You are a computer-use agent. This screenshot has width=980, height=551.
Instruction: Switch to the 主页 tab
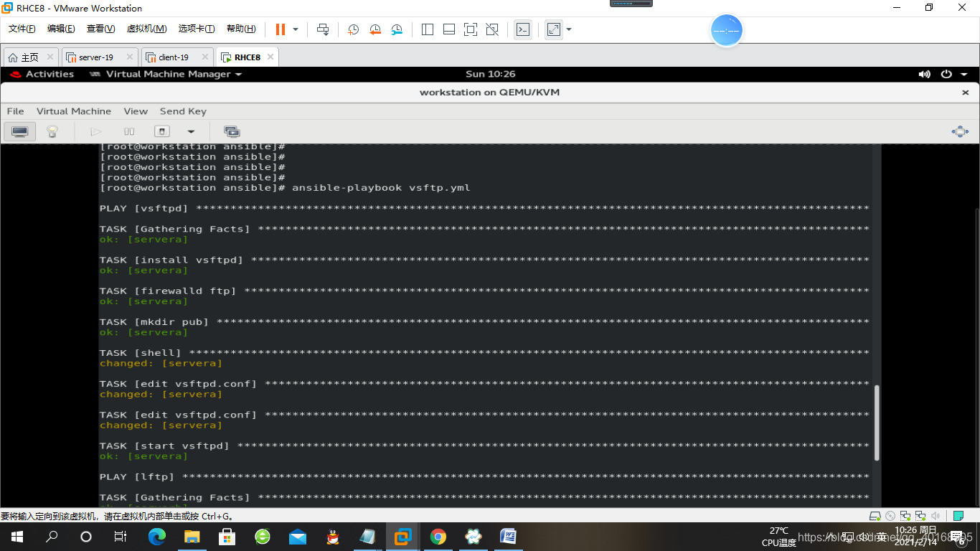[30, 57]
